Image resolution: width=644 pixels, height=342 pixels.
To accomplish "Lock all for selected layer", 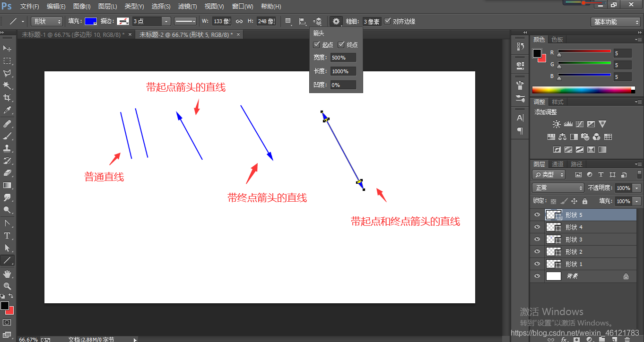I will (585, 201).
